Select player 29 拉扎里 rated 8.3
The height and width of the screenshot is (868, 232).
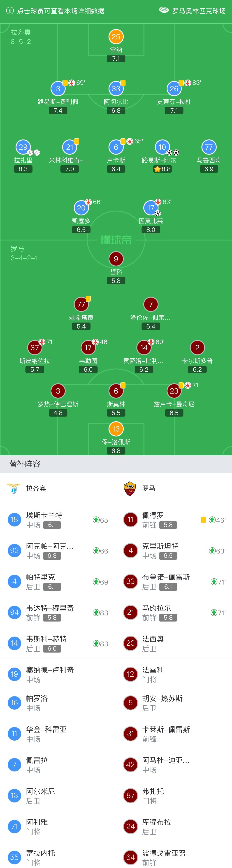tap(23, 156)
